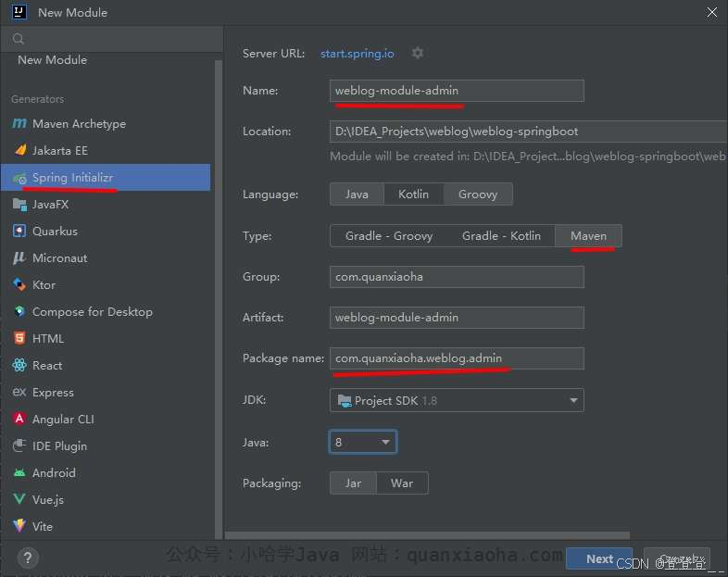Click the Vue.js logo icon
This screenshot has width=728, height=577.
click(x=19, y=499)
